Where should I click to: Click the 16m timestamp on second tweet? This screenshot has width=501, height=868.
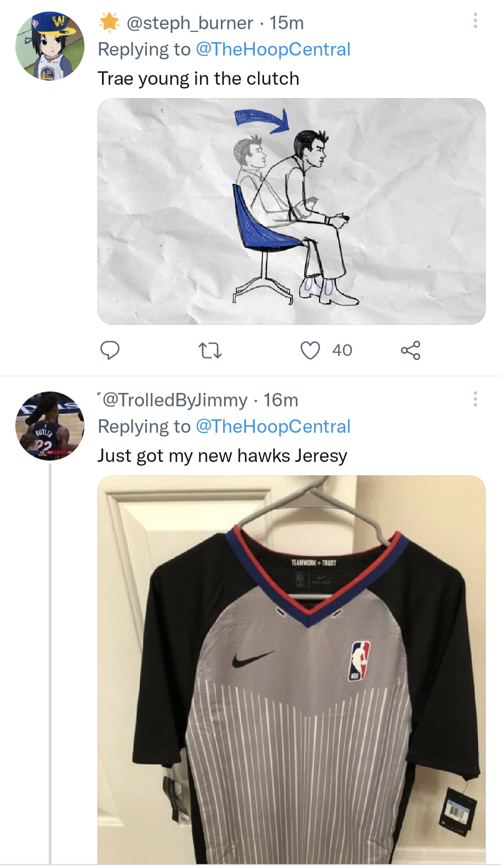click(x=281, y=400)
